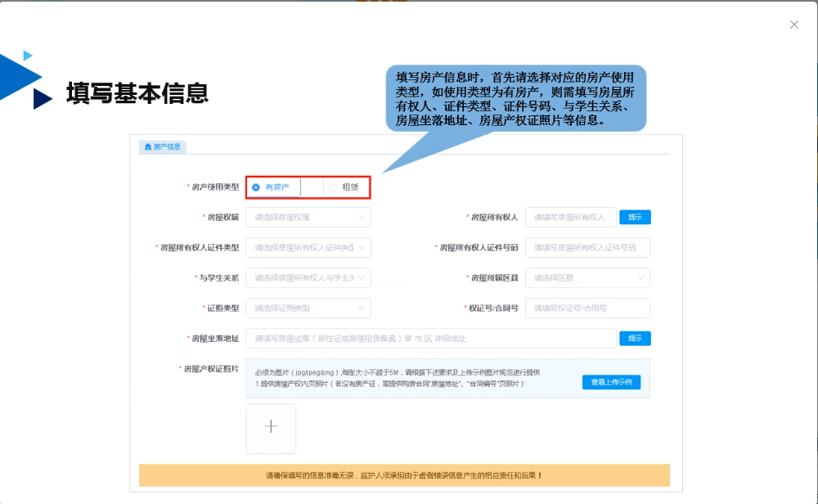Open the 房屋权属 dropdown
Screen dimensions: 818x504
pos(308,218)
